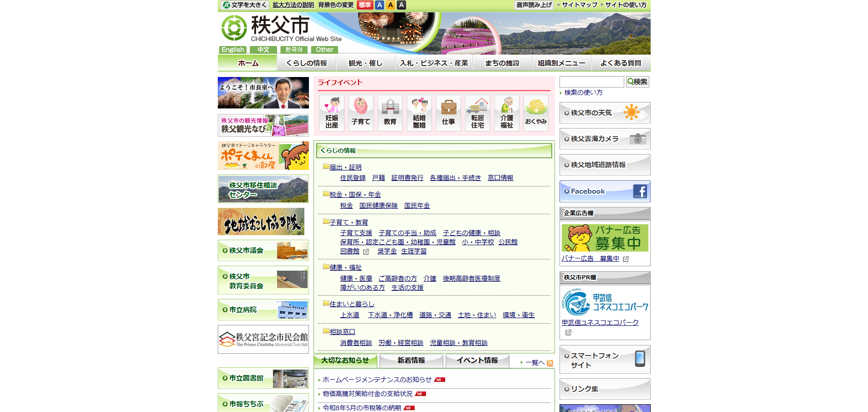Viewport: 868px width, 412px height.
Task: Switch to 大切なお知らせ tab
Action: (x=345, y=360)
